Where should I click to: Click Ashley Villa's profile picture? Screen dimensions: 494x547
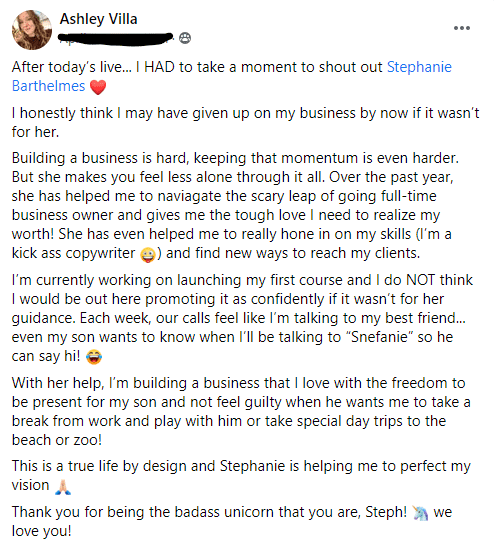32,30
